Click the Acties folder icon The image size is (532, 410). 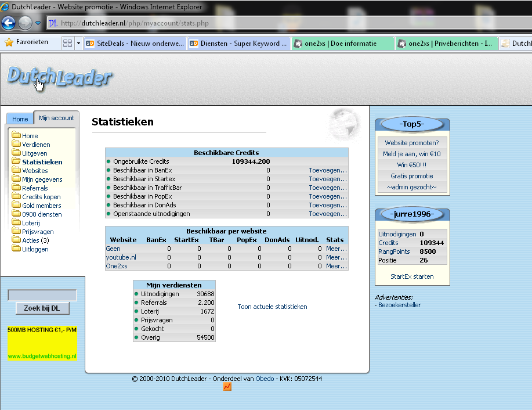pos(16,239)
